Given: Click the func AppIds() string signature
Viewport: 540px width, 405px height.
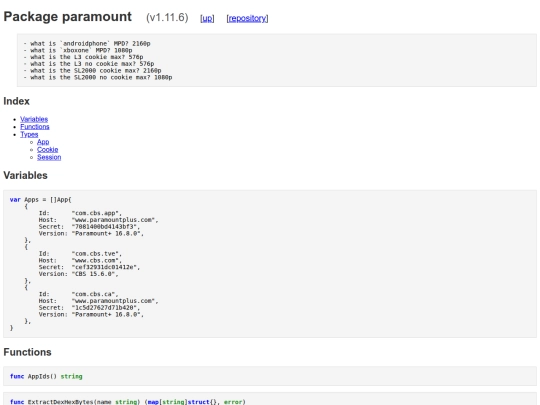Looking at the screenshot, I should (46, 376).
